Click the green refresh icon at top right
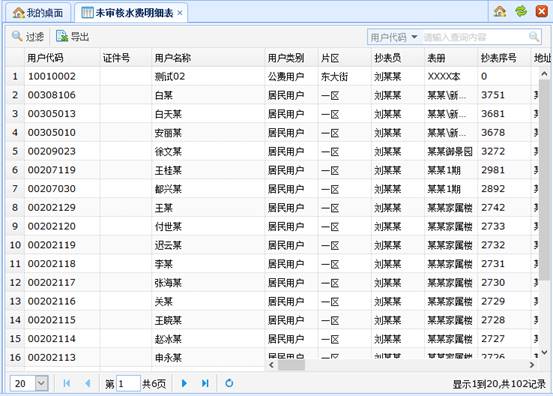553x396 pixels. (x=521, y=12)
